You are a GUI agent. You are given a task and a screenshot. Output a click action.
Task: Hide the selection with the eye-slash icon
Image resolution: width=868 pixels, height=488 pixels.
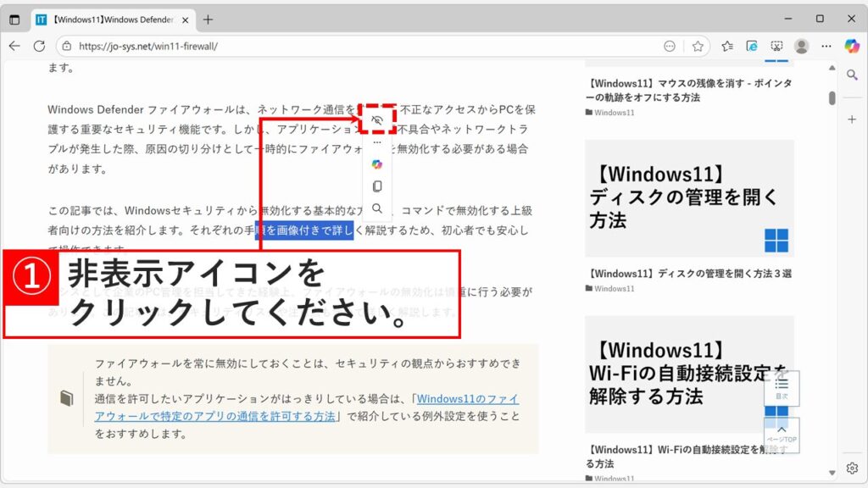pyautogui.click(x=376, y=121)
